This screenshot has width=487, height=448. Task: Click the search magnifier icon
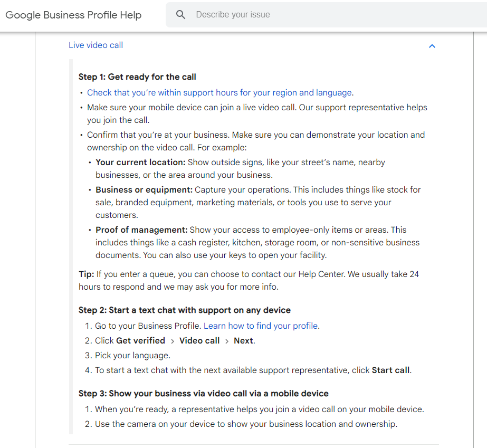tap(181, 15)
